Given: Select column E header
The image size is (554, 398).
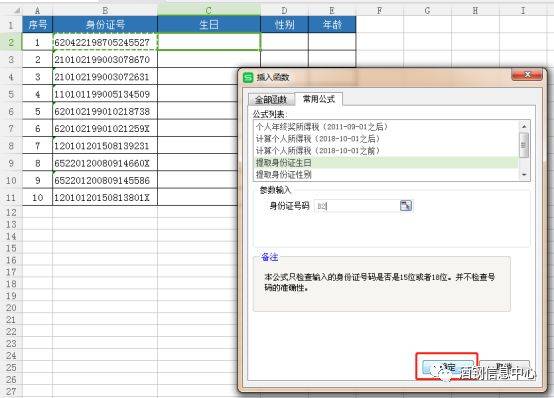Looking at the screenshot, I should click(332, 11).
